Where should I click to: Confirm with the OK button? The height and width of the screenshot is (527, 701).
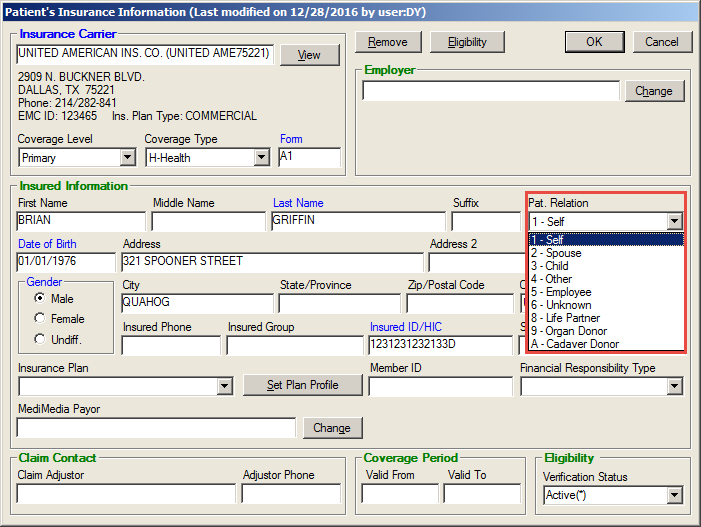594,42
